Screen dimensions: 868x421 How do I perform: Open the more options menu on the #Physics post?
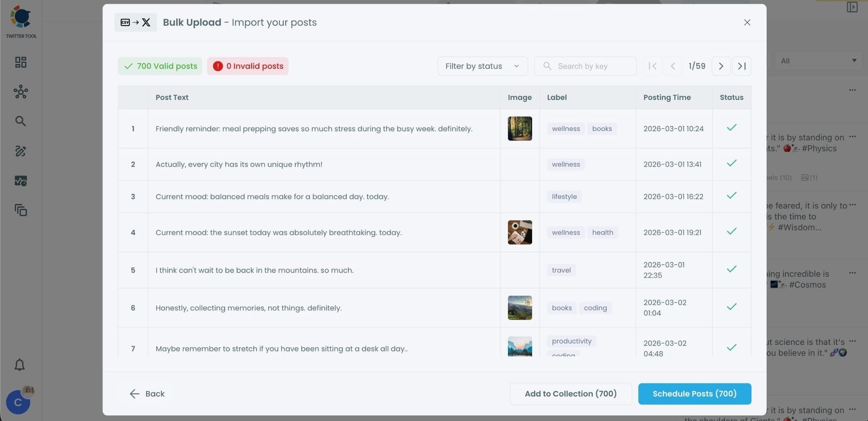852,136
